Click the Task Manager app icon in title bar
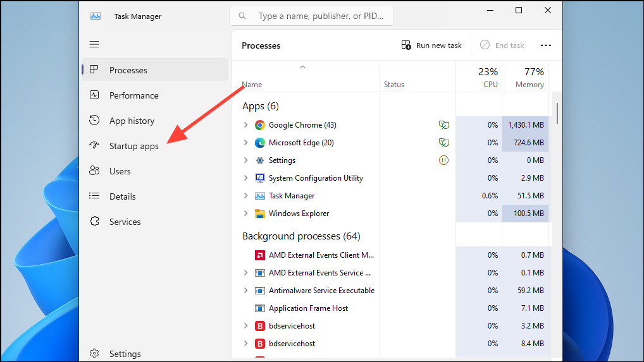This screenshot has width=644, height=362. click(x=96, y=16)
